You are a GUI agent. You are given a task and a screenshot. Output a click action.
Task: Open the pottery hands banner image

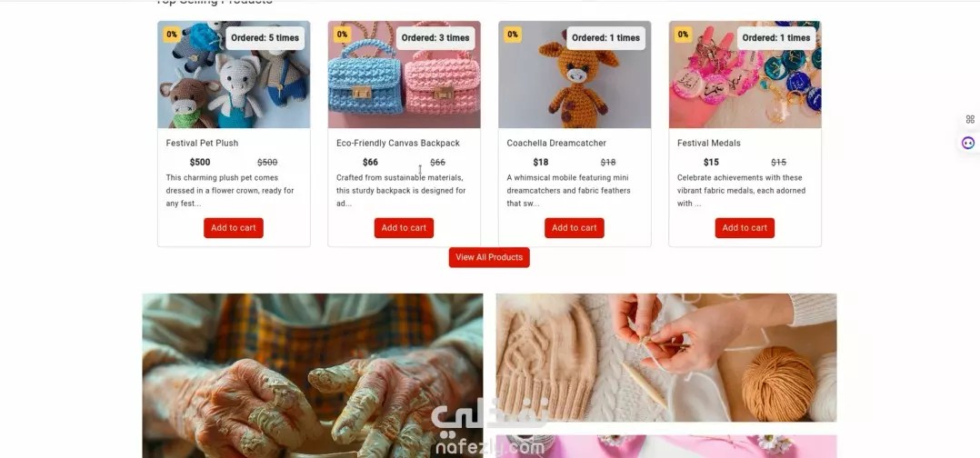(313, 375)
